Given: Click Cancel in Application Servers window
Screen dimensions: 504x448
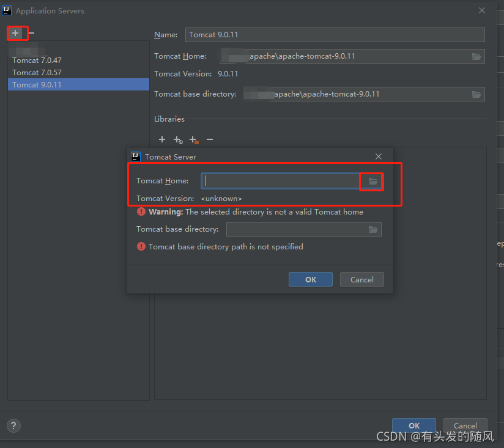Looking at the screenshot, I should click(x=465, y=425).
